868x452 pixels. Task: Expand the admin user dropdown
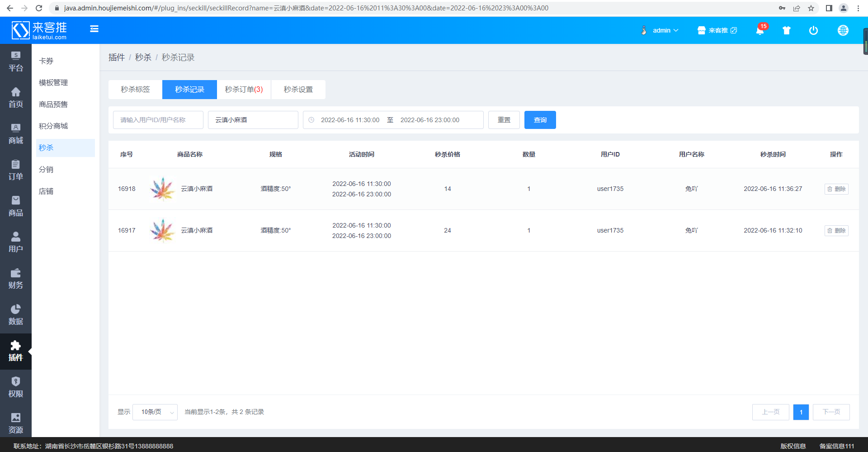(660, 30)
